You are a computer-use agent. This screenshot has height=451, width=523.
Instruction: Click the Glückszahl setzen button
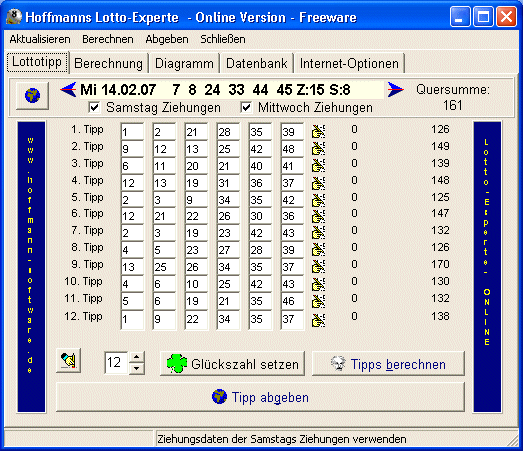pyautogui.click(x=232, y=364)
